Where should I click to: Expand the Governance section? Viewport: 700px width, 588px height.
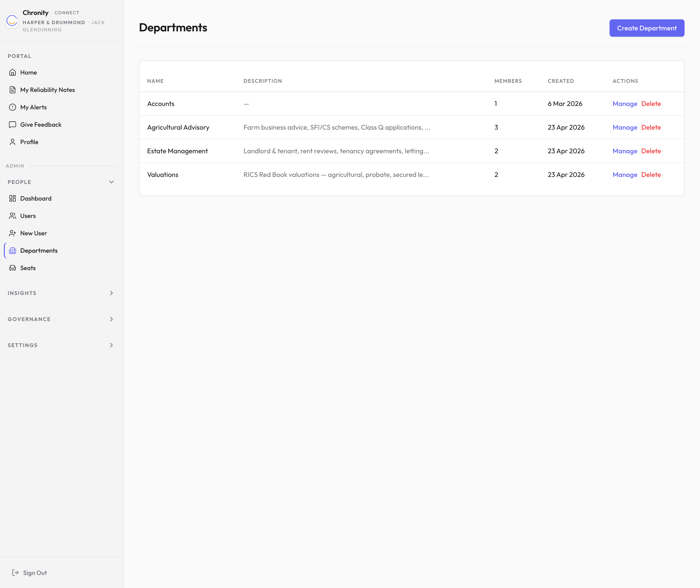point(111,319)
